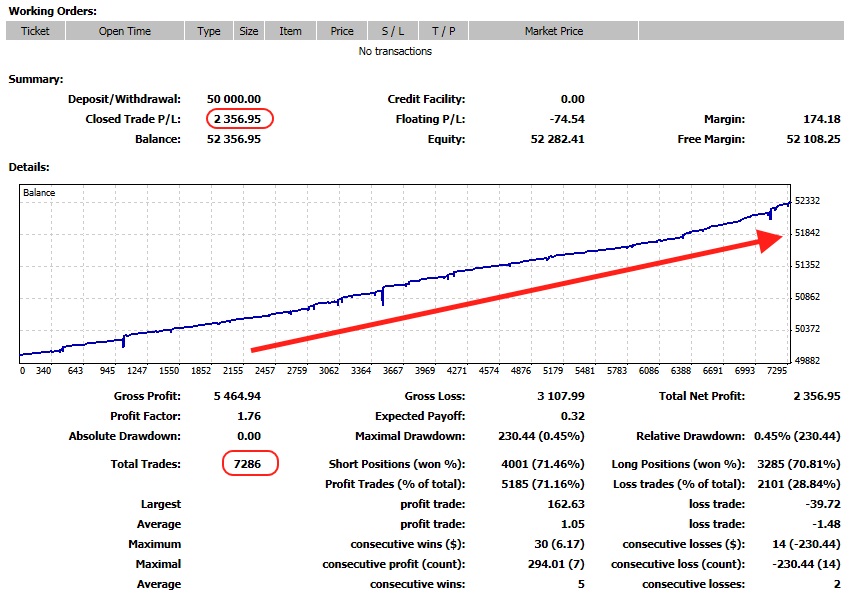Click the Balance label inside the chart
This screenshot has width=849, height=594.
coord(39,193)
